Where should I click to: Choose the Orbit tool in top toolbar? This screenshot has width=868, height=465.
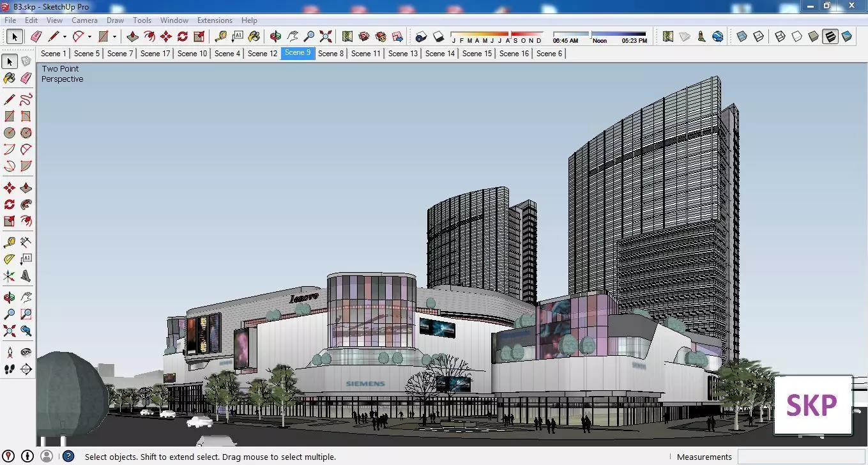276,36
